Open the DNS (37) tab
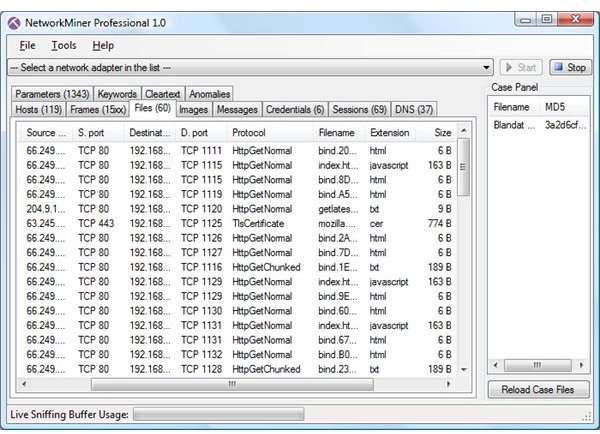 pyautogui.click(x=414, y=110)
